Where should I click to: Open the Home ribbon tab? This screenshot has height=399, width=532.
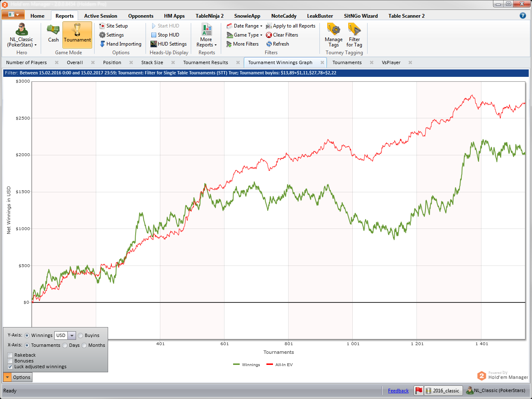pyautogui.click(x=37, y=16)
